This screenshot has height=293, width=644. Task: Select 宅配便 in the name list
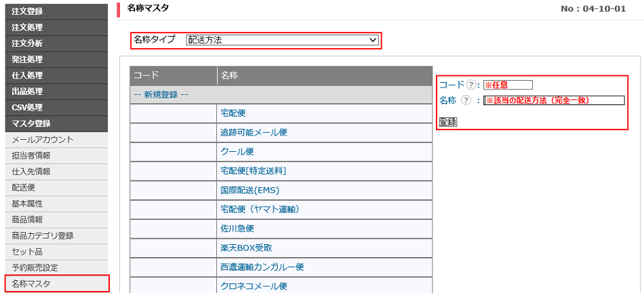click(x=233, y=113)
